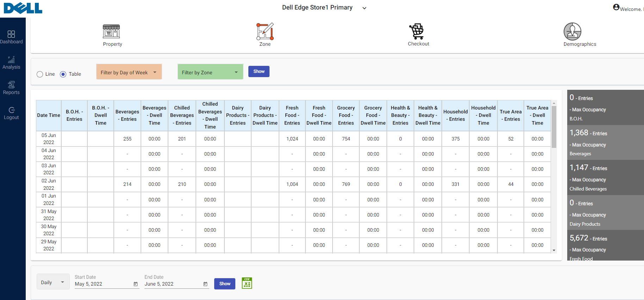Screen dimensions: 644x300
Task: Click the 31 May 2022 row date
Action: [x=49, y=215]
